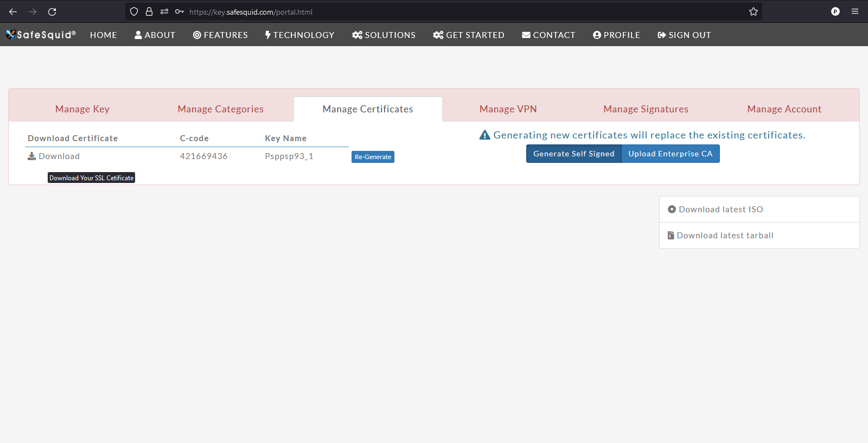
Task: Click the browser forward arrow
Action: pos(33,11)
